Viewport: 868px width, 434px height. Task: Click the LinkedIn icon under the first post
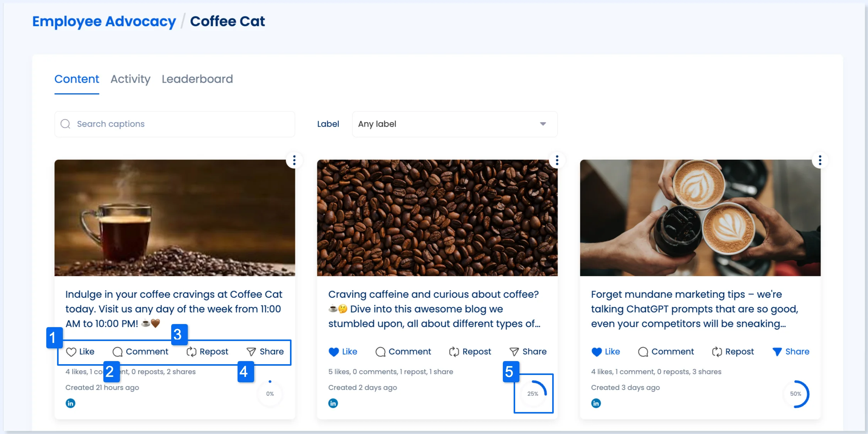pyautogui.click(x=70, y=403)
